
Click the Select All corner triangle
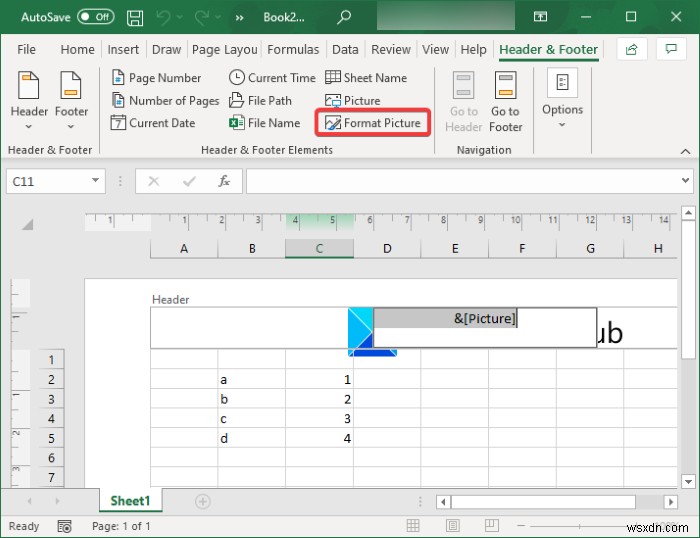pos(28,224)
